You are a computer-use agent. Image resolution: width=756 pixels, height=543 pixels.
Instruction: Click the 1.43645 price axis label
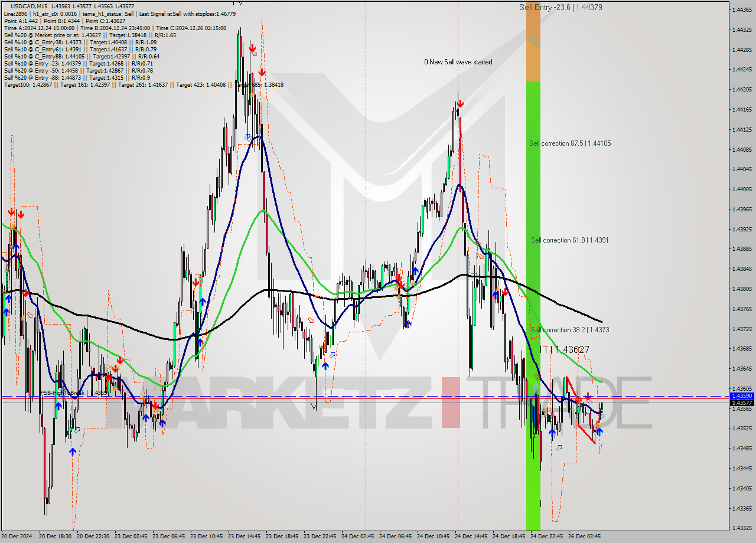[742, 369]
